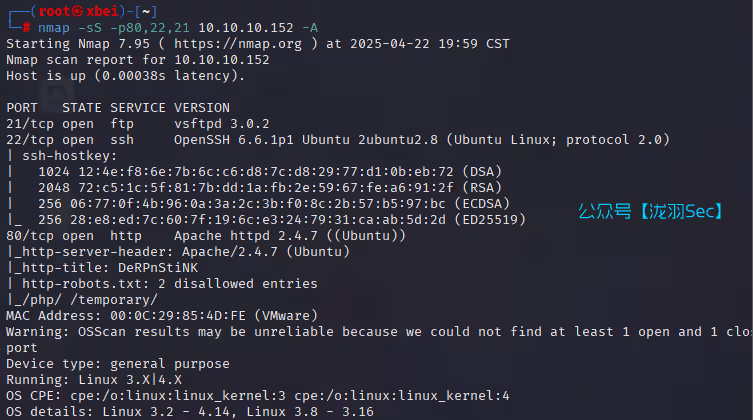Click the 80/tcp port entry
Image resolution: width=753 pixels, height=420 pixels.
click(x=29, y=235)
